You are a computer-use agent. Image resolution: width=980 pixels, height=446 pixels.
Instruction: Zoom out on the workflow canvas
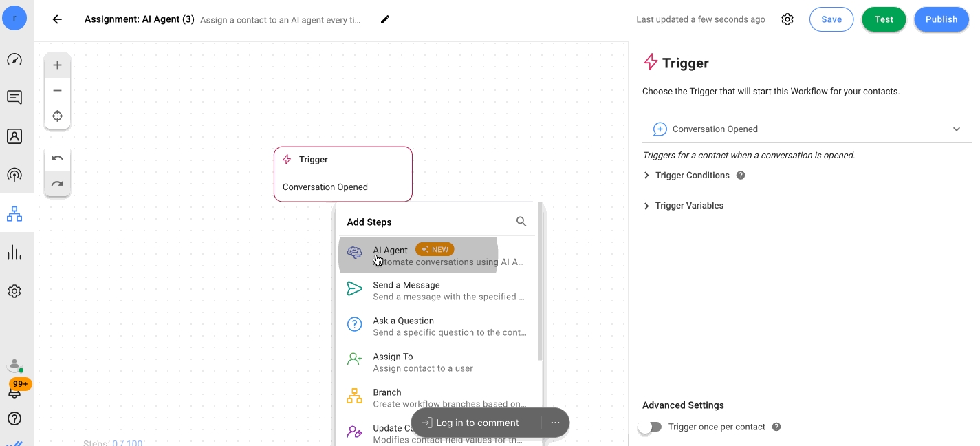57,91
